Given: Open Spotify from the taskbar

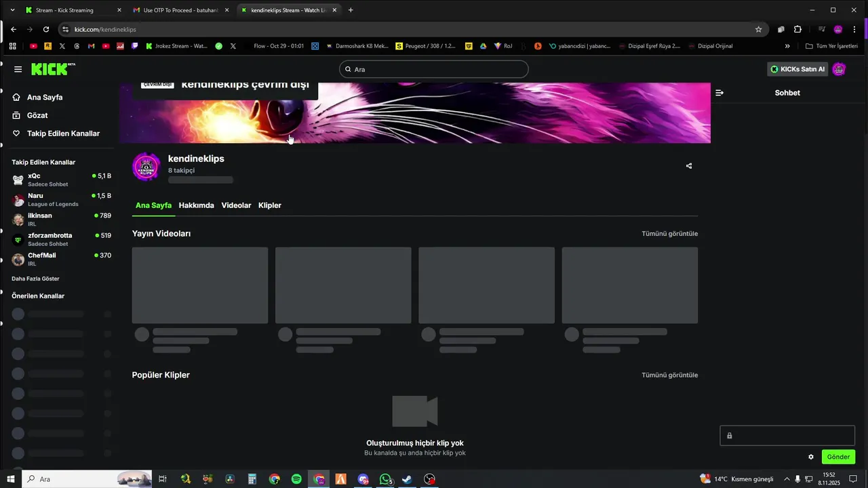Looking at the screenshot, I should 296,479.
